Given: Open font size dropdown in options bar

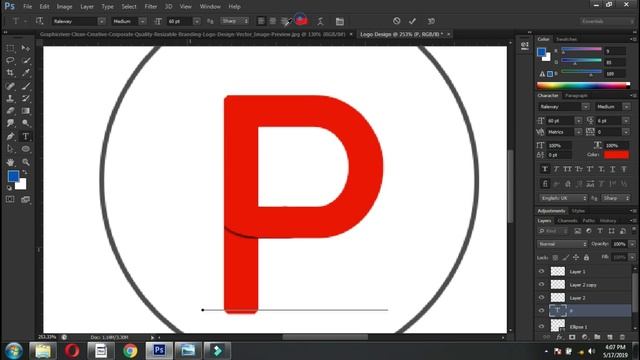Looking at the screenshot, I should (x=197, y=21).
